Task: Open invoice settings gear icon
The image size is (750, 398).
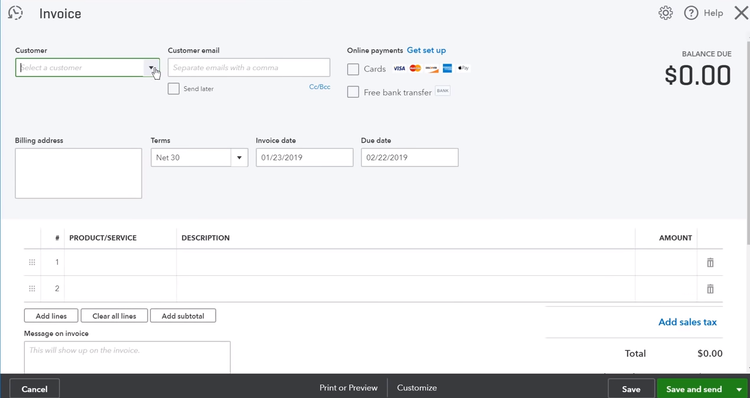Action: [x=665, y=13]
